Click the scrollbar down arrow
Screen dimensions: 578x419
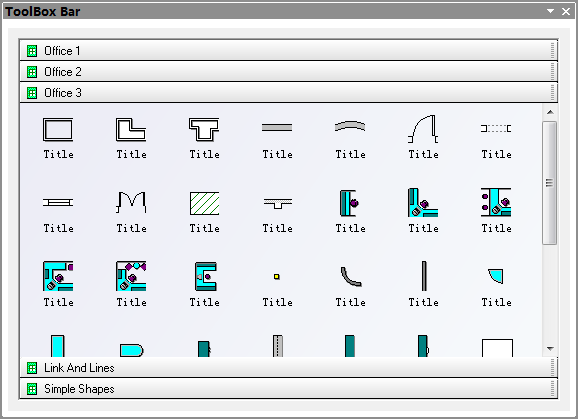coord(550,348)
